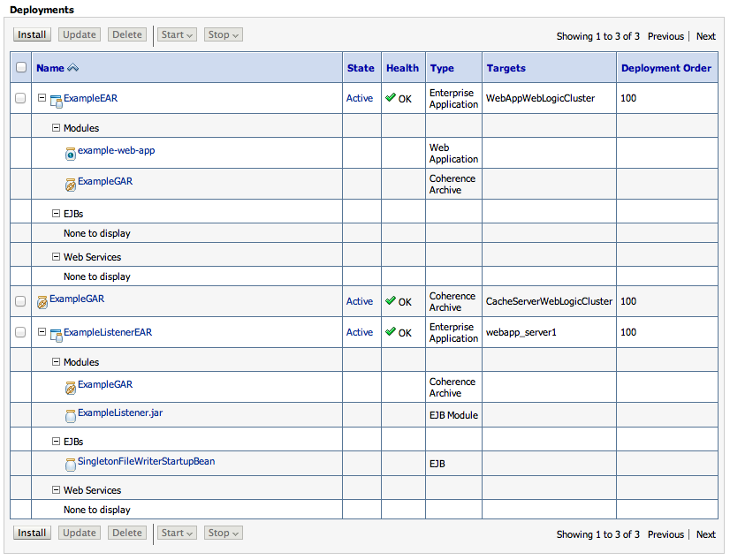Click the green check health icon for ExampleGAR
This screenshot has width=730, height=560.
[391, 300]
